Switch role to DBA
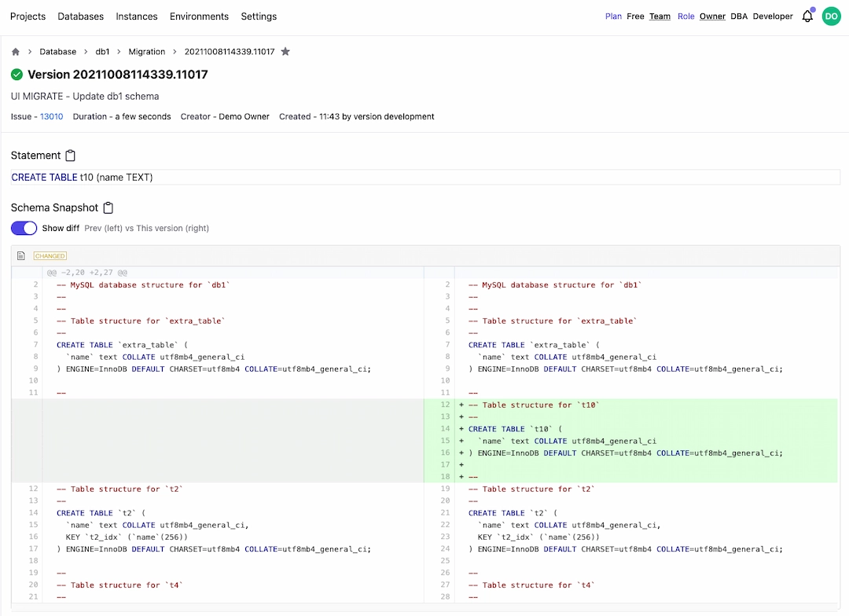This screenshot has width=849, height=616. pyautogui.click(x=739, y=16)
